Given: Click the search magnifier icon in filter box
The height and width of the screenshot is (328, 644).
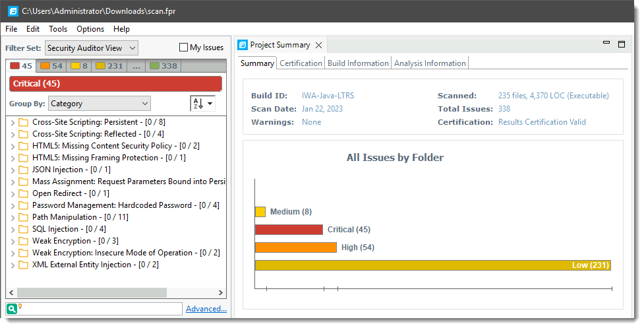Looking at the screenshot, I should click(x=12, y=308).
